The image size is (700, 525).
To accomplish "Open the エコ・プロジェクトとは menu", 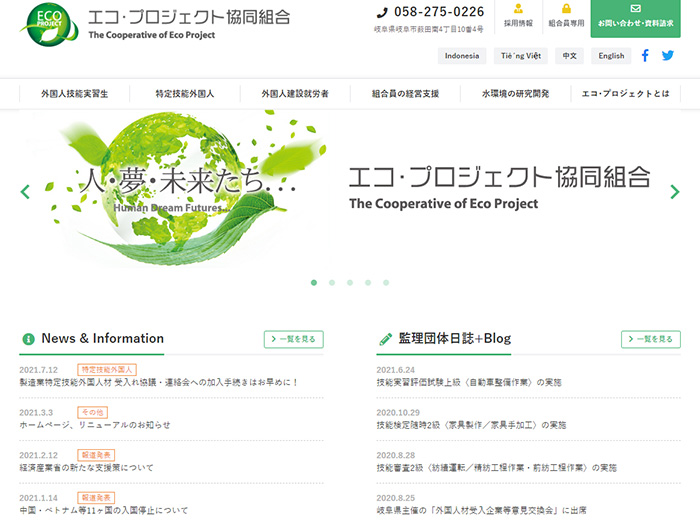I will 626,94.
